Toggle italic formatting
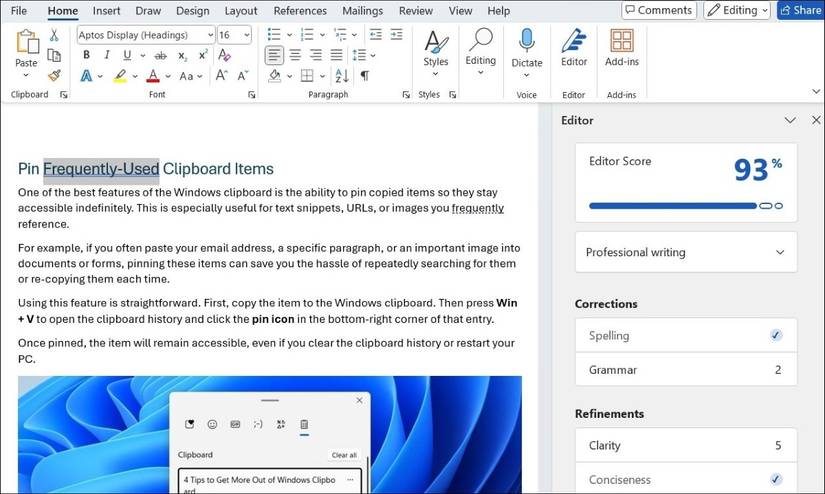Viewport: 825px width, 494px height. tap(107, 55)
